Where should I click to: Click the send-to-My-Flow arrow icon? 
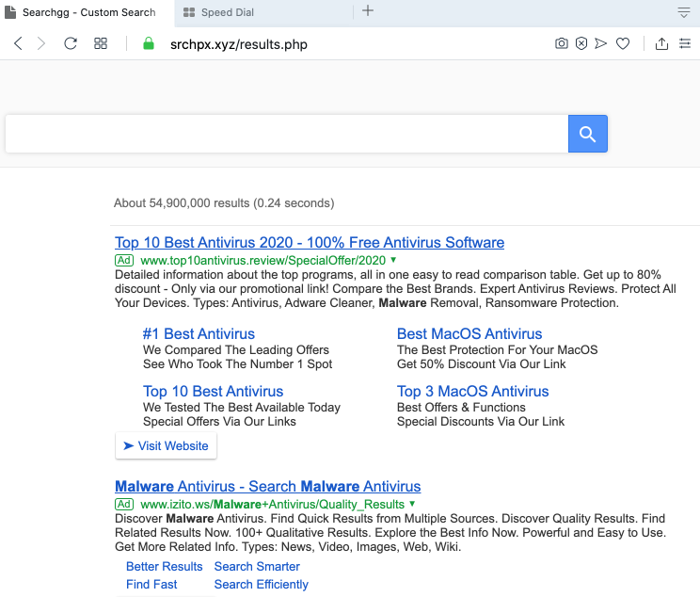point(602,43)
